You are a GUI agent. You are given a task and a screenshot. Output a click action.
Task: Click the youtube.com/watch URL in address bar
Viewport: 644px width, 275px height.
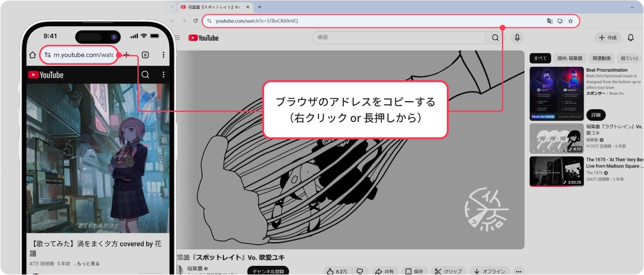click(257, 21)
